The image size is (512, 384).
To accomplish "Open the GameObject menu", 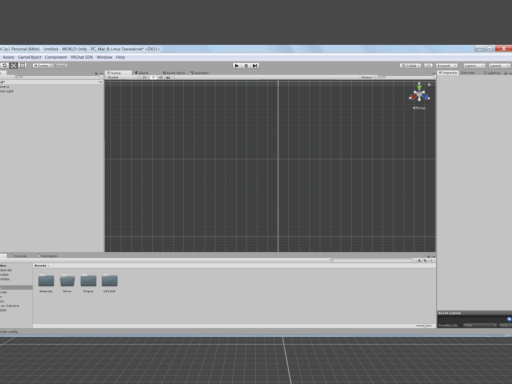I will 30,57.
